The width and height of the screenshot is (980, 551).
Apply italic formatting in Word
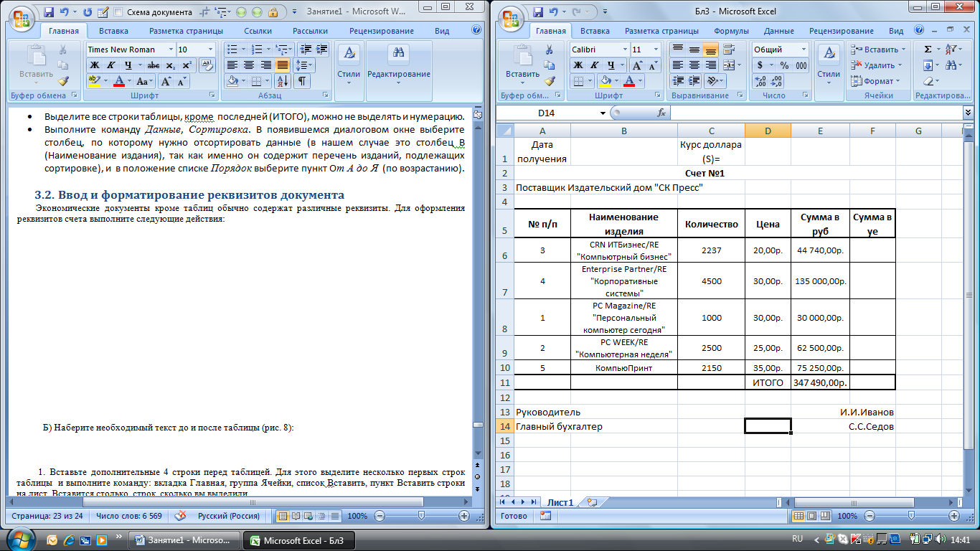[111, 65]
